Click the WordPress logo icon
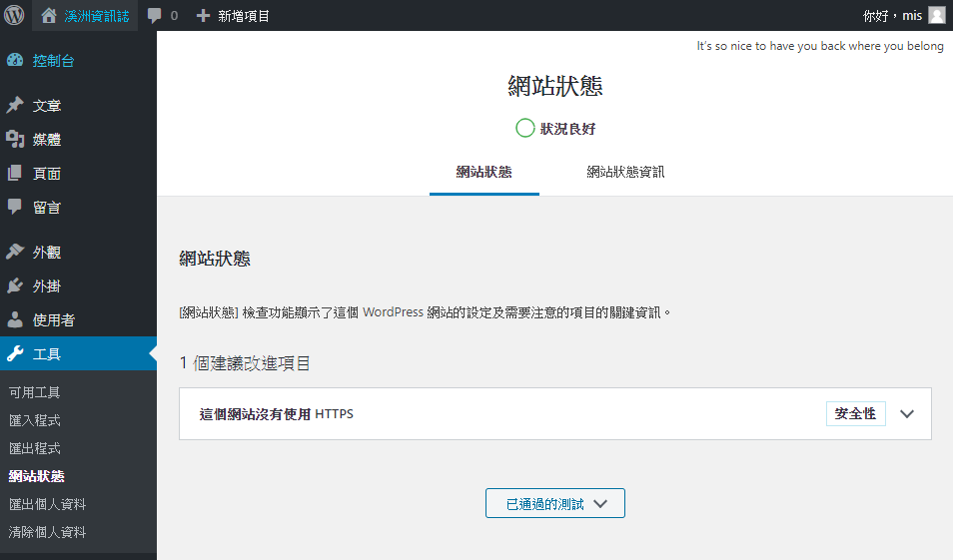This screenshot has width=953, height=560. point(15,15)
